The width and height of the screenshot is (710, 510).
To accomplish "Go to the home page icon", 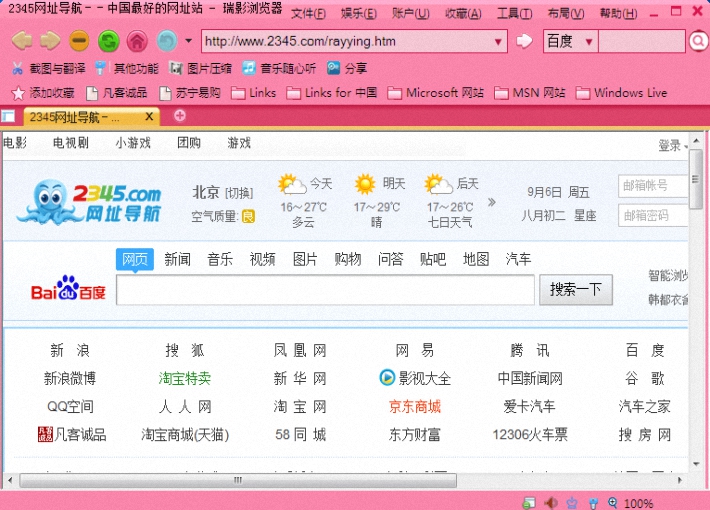I will click(x=137, y=41).
